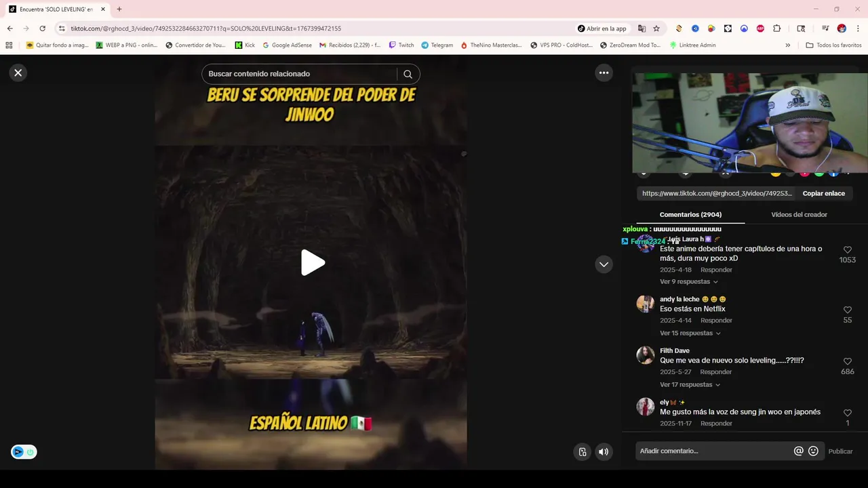Like ely's comment heart

(847, 413)
